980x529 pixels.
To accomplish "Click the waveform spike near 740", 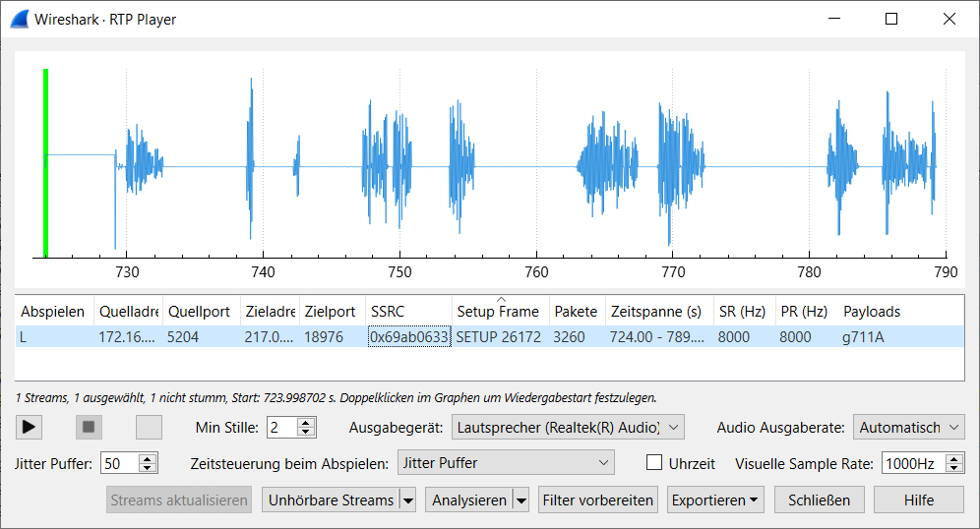I will coord(251,159).
